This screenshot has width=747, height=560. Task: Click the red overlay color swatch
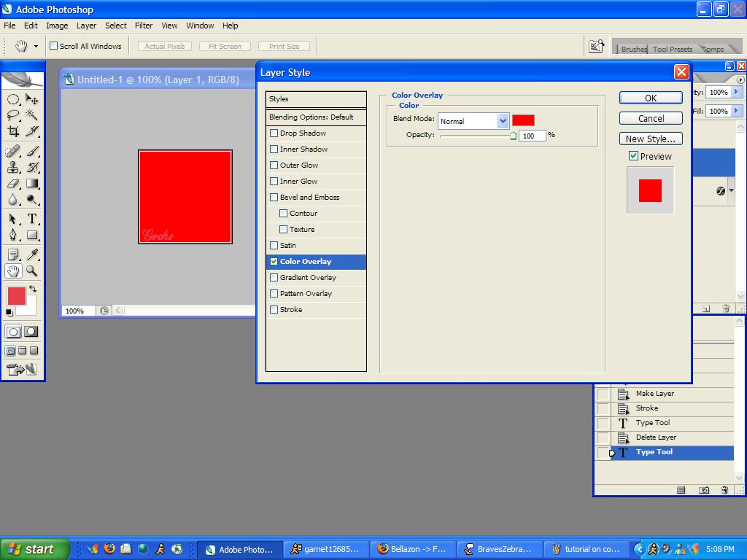[x=523, y=120]
